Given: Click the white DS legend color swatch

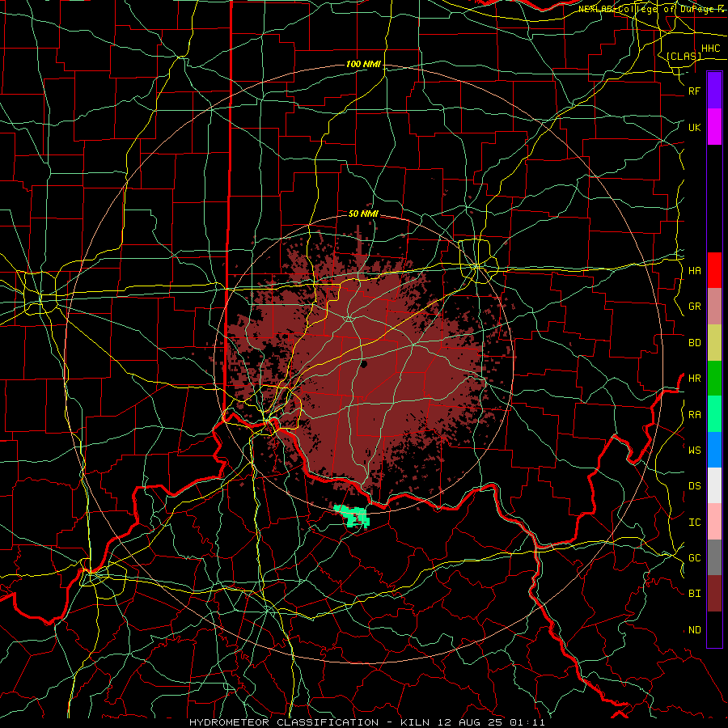Looking at the screenshot, I should [x=714, y=485].
